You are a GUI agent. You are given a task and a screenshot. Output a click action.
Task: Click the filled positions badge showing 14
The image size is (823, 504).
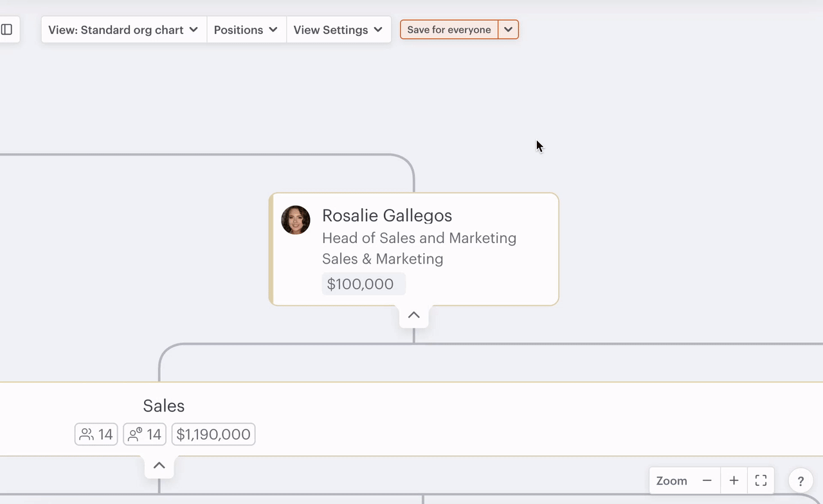point(144,434)
